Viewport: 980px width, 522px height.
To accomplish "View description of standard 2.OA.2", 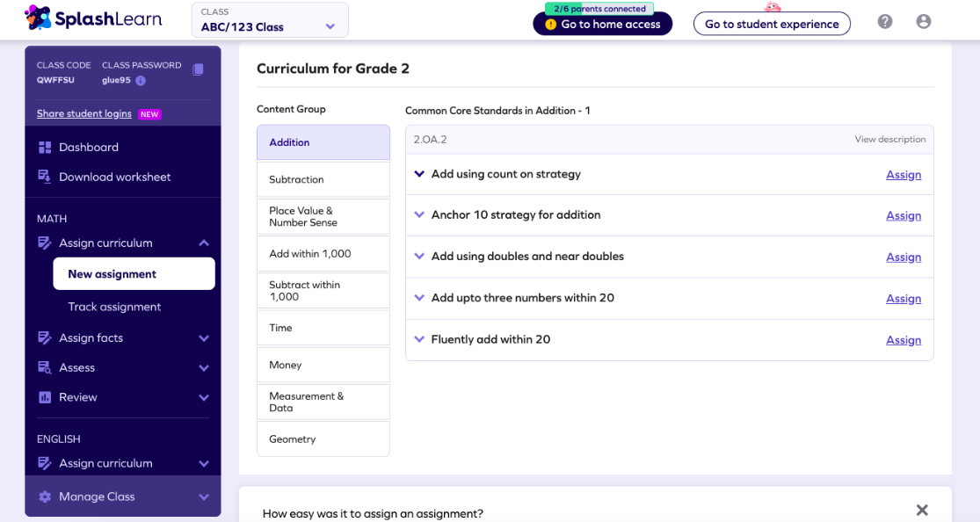I will click(889, 140).
